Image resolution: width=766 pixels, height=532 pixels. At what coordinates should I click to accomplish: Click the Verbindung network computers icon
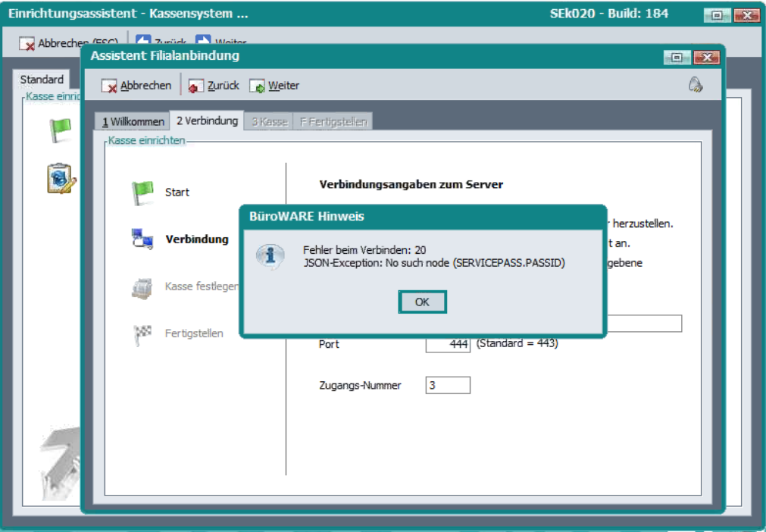tap(142, 239)
